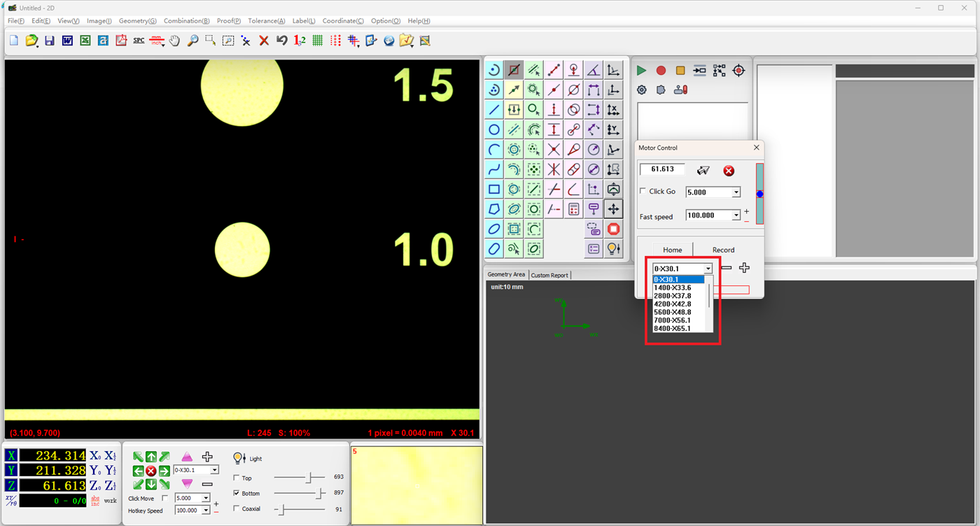Open Click Move 5.000 dropdown
The image size is (980, 526).
tap(206, 498)
